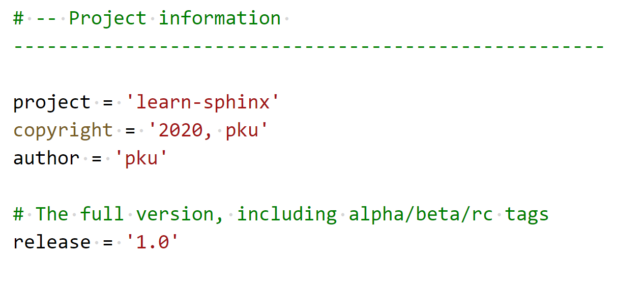Click the dashed separator comment line
This screenshot has width=644, height=282.
tap(309, 46)
